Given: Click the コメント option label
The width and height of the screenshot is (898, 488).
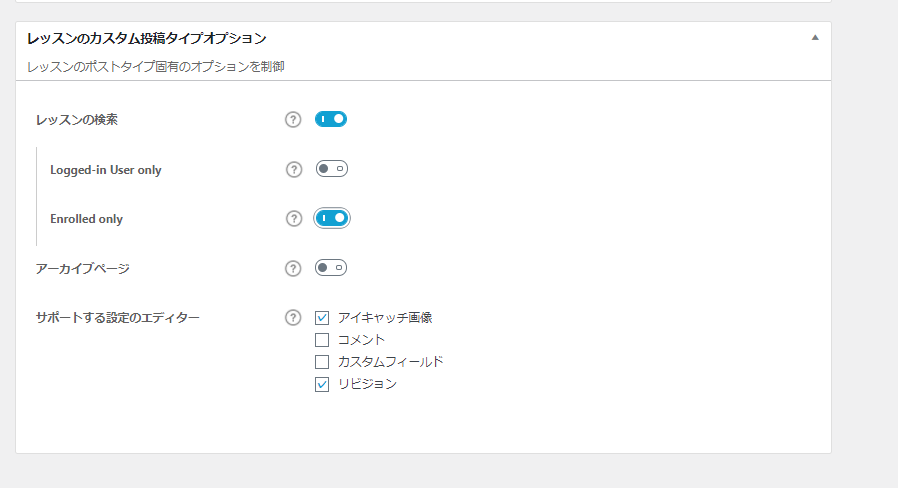Looking at the screenshot, I should 361,340.
